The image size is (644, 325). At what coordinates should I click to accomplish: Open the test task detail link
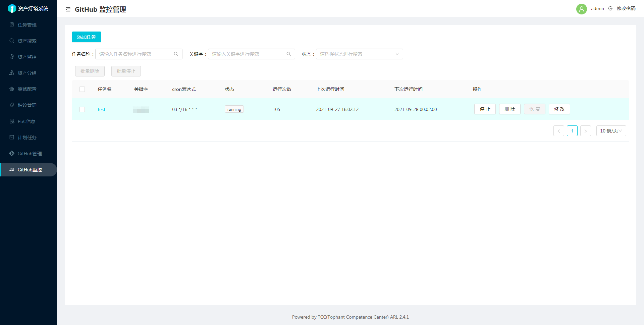point(101,109)
